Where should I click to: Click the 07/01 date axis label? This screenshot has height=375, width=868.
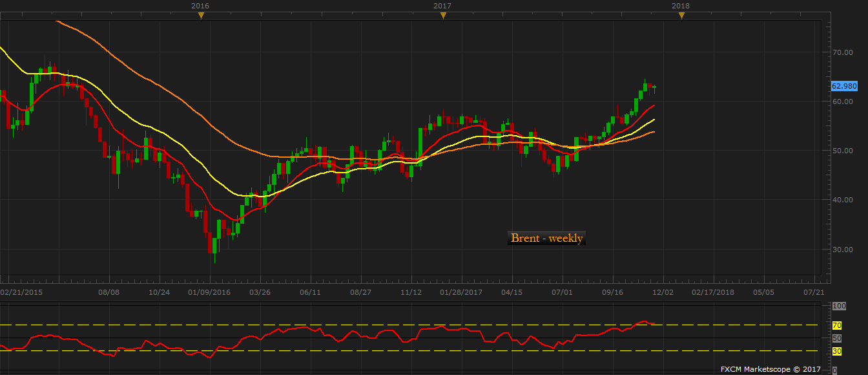coord(563,292)
